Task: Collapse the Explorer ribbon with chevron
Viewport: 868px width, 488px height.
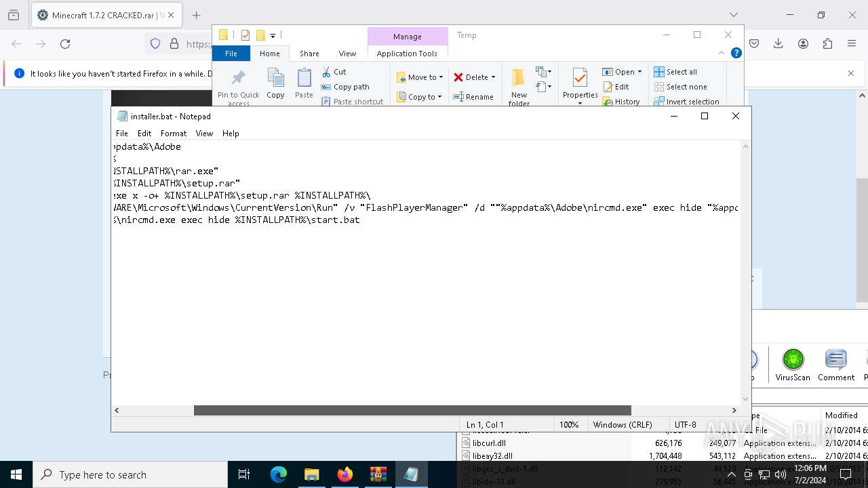Action: (722, 53)
